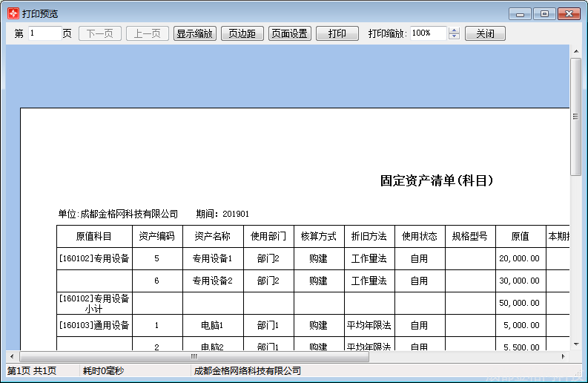
Task: Go to previous page with 上一页
Action: point(148,33)
